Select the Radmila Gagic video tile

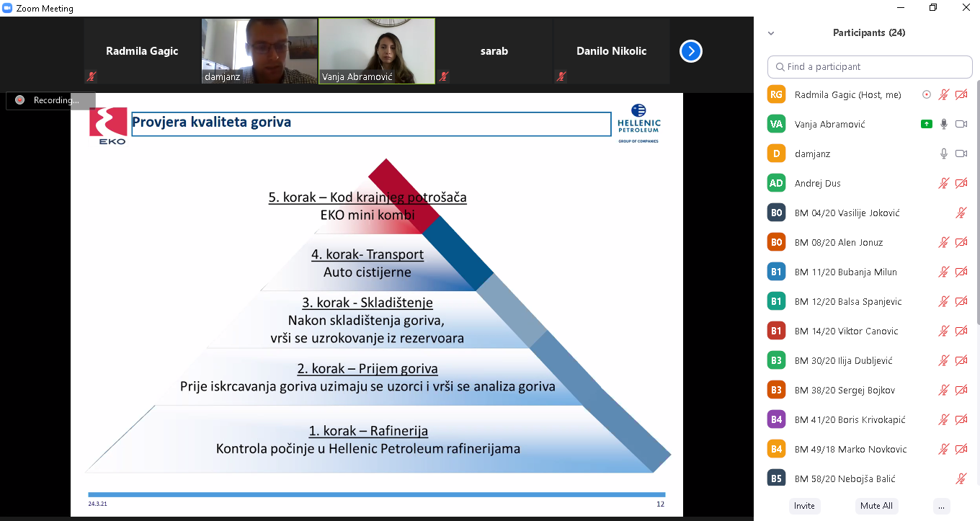[x=142, y=51]
